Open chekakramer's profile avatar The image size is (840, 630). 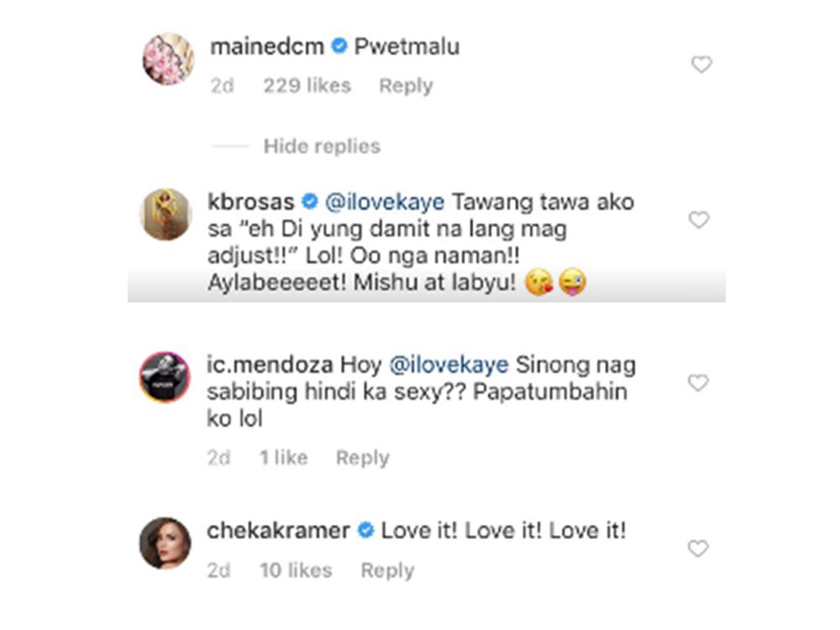(165, 543)
